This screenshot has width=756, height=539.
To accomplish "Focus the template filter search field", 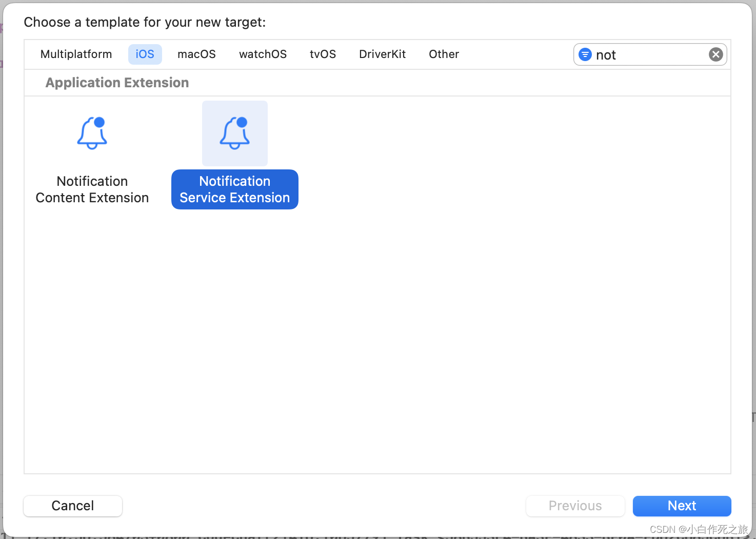I will point(650,54).
